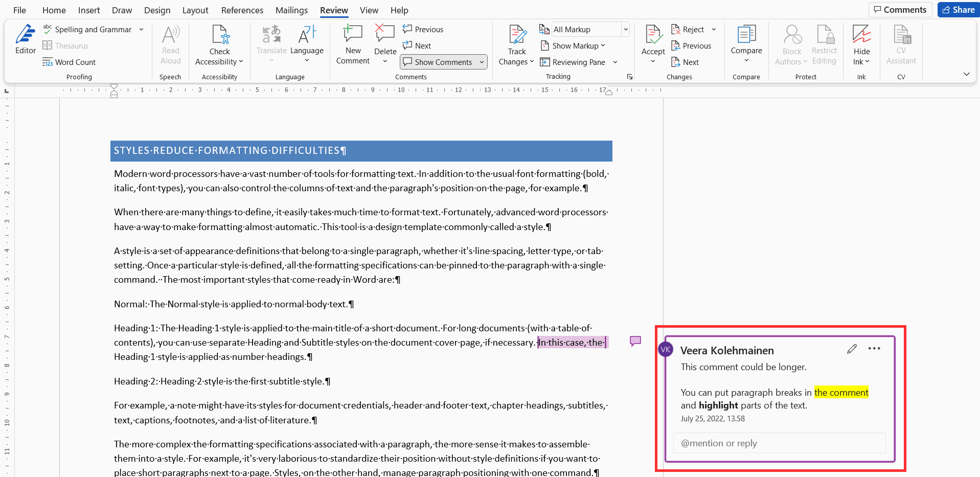Open the Comments pane button
Image resolution: width=980 pixels, height=477 pixels.
(x=900, y=10)
